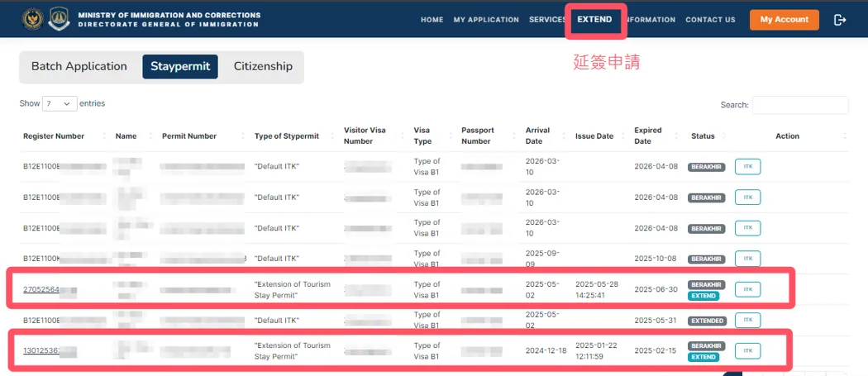Open MY APPLICATION in the navigation bar
Screen dimensions: 868x376
click(486, 19)
